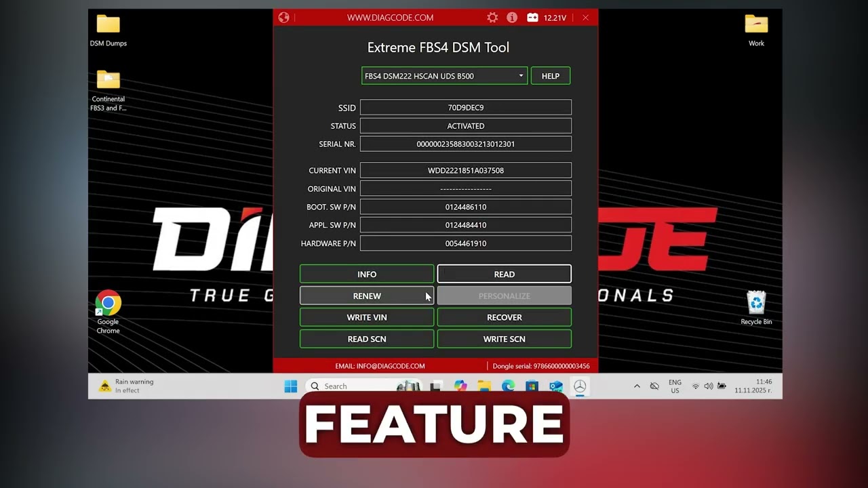Open the Recycle Bin

click(x=756, y=308)
